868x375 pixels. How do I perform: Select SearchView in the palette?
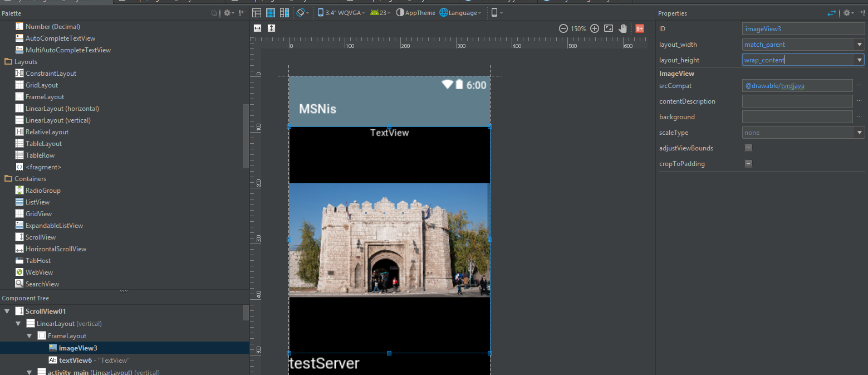click(x=38, y=284)
